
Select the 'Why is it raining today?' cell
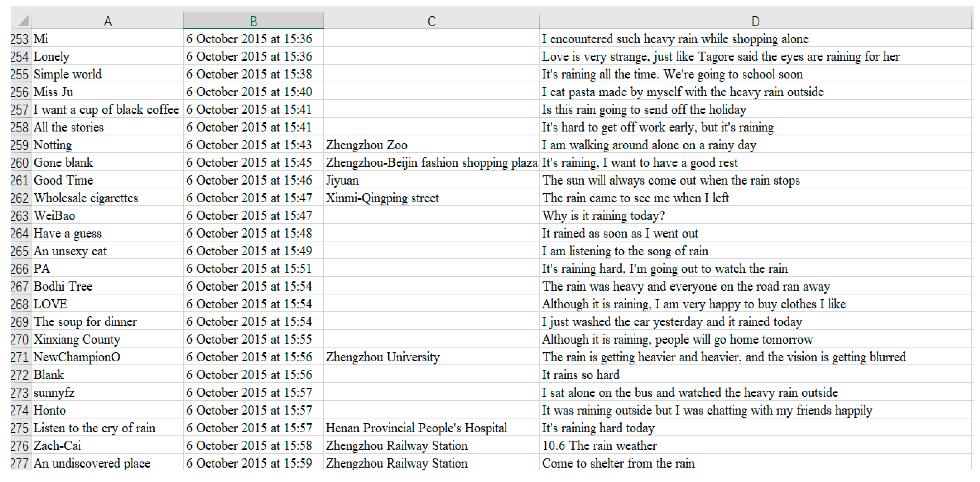[x=603, y=216]
